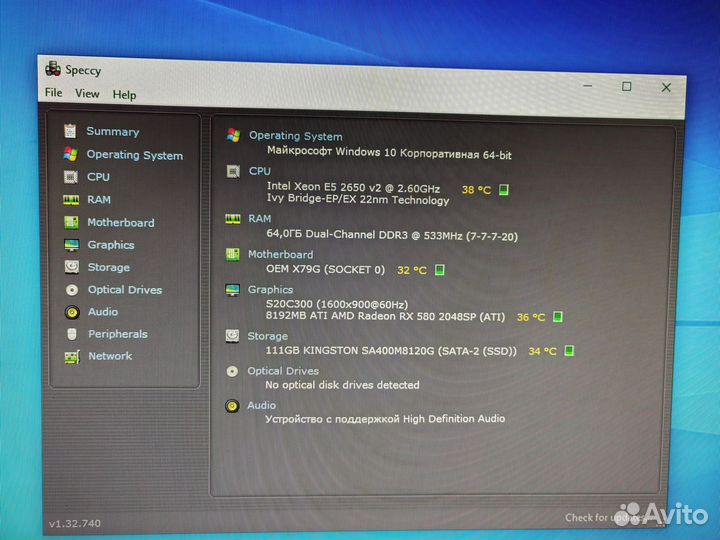
Task: Click the v1.32.740 version label
Action: pyautogui.click(x=75, y=523)
